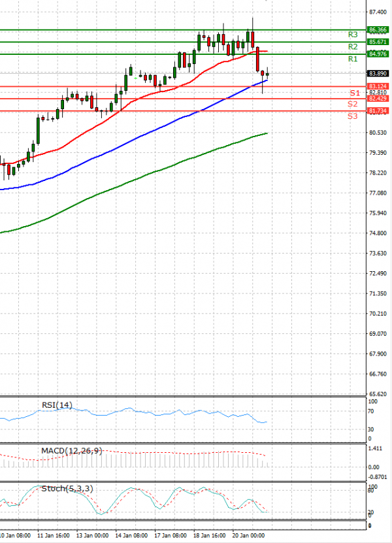Click the 70.210 price axis label
The width and height of the screenshot is (392, 543).
[378, 314]
